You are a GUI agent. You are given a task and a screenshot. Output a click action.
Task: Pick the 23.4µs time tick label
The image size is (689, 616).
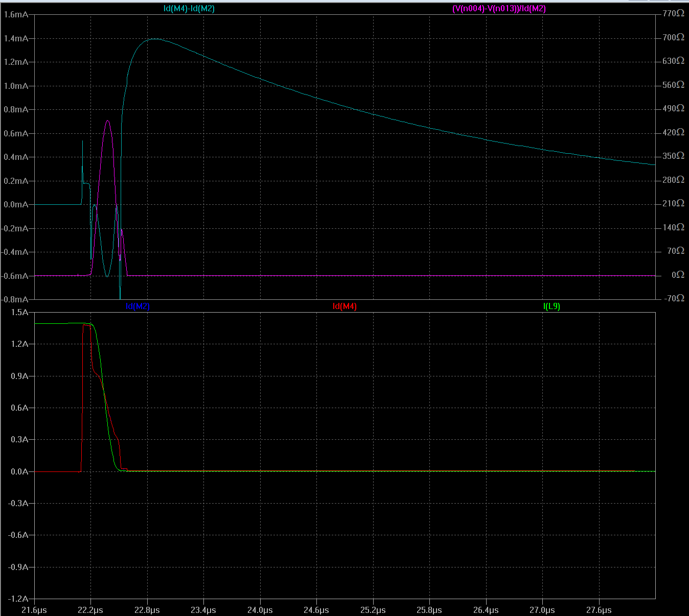203,610
